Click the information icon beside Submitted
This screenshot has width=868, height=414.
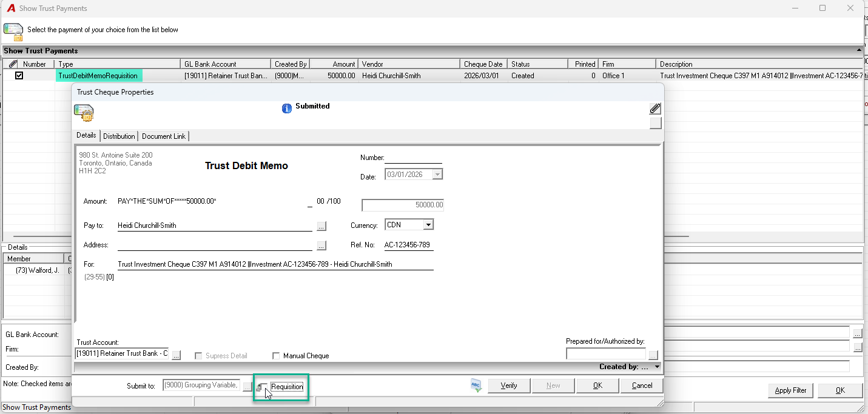point(287,109)
